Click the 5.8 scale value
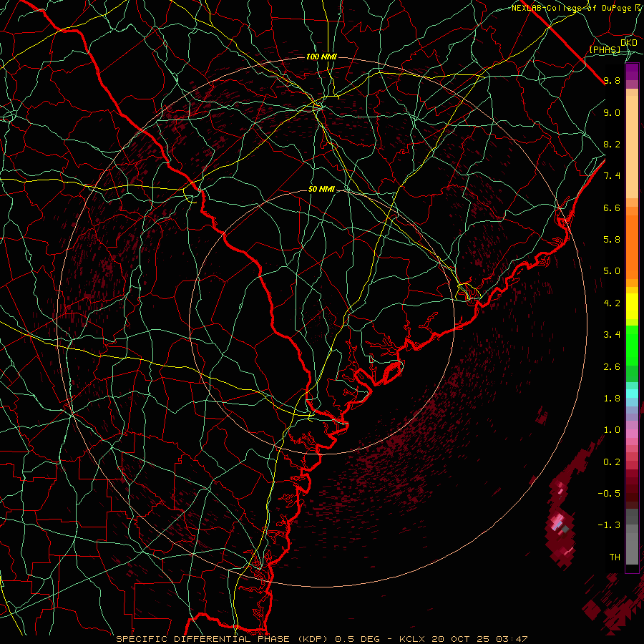Screen dimensions: 644x644 point(612,240)
